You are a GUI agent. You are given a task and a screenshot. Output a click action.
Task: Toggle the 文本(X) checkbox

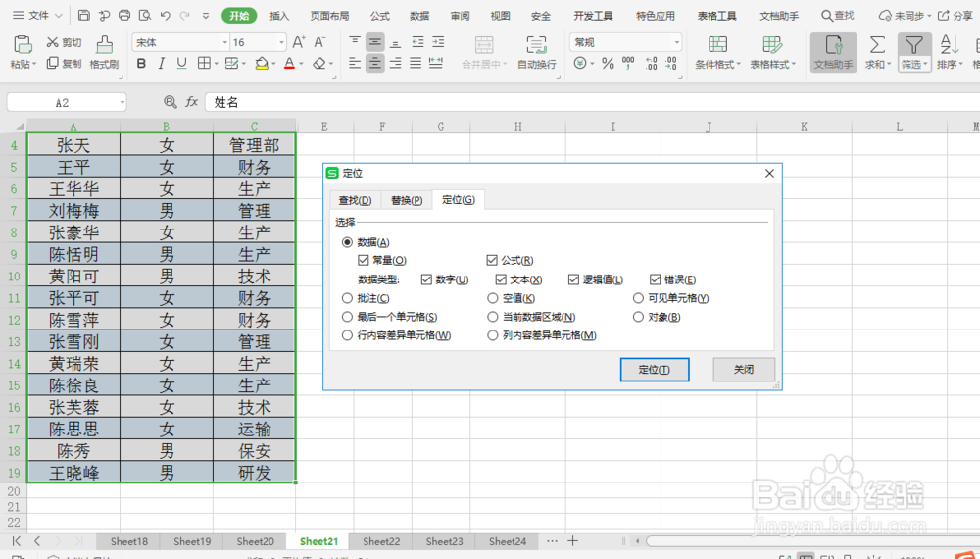[501, 279]
